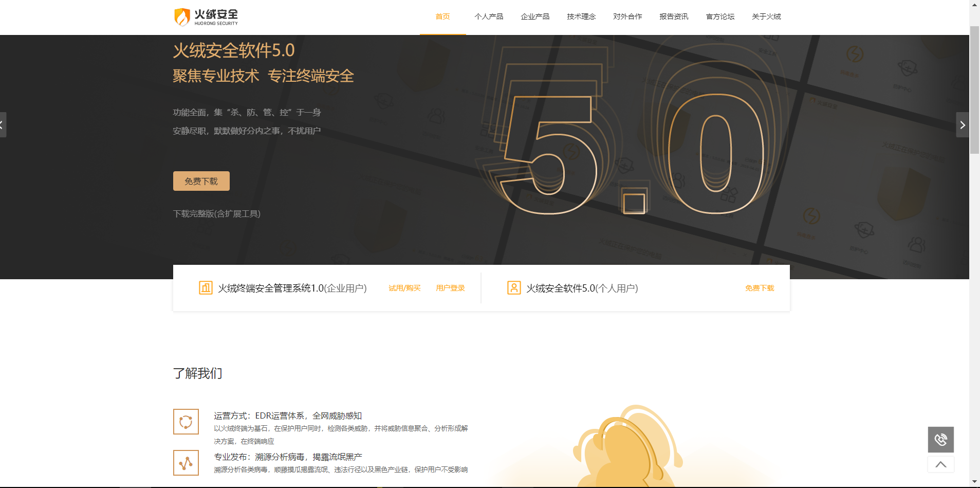Click 试用/购买 link

pyautogui.click(x=404, y=288)
